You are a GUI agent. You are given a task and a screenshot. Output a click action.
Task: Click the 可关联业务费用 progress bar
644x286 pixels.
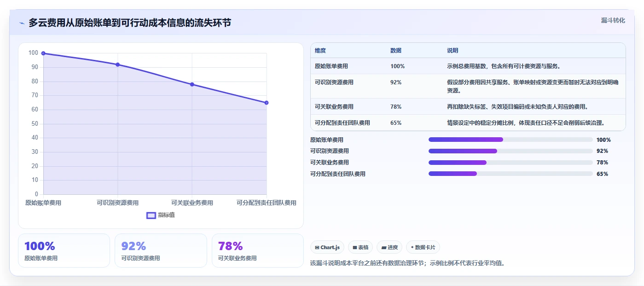tap(511, 163)
